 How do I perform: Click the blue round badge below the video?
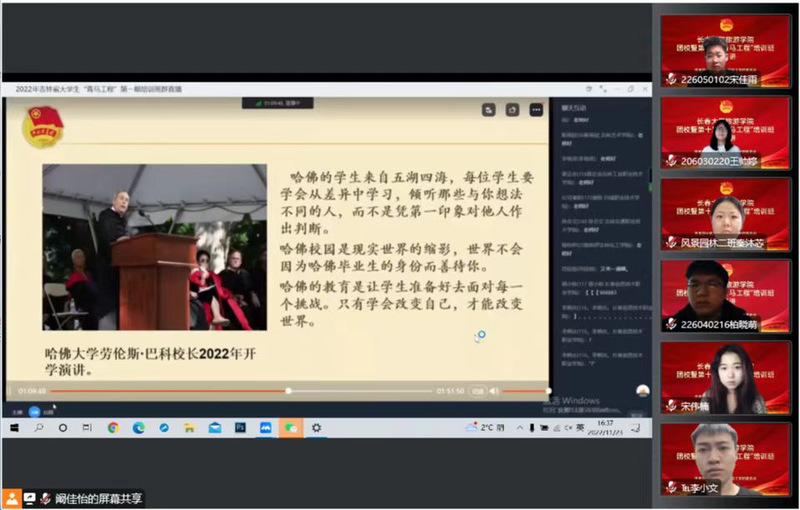34,412
